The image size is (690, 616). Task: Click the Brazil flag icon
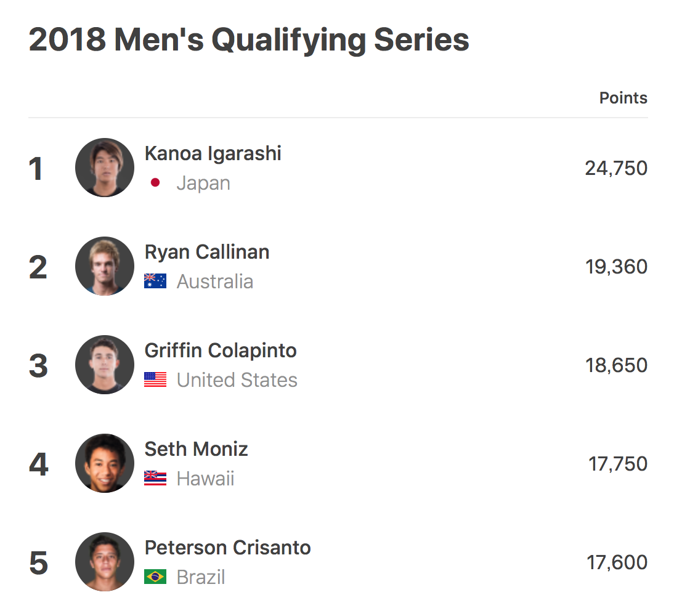tap(155, 577)
